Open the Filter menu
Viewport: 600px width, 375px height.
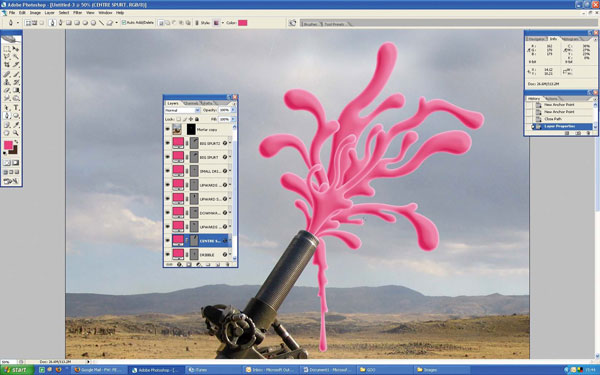tap(78, 13)
